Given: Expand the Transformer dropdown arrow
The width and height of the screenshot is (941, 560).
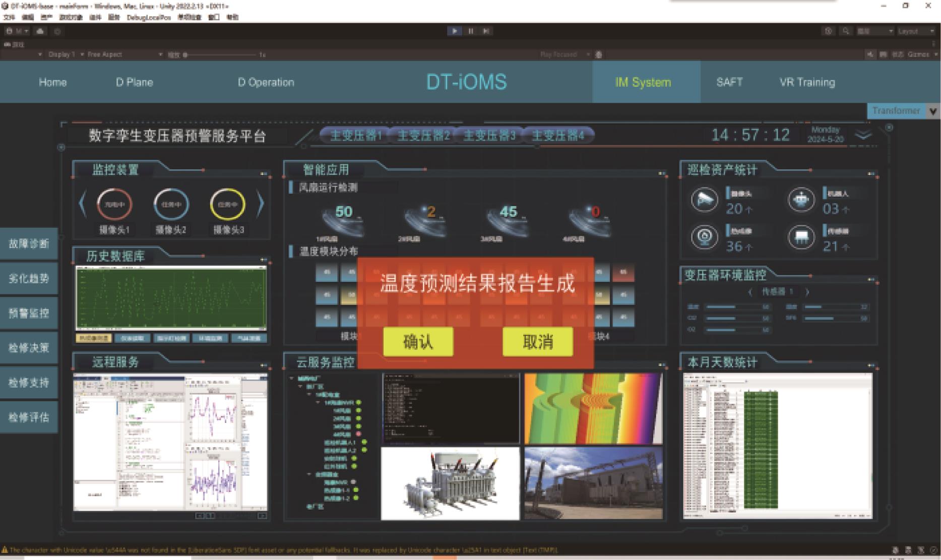Looking at the screenshot, I should click(x=933, y=111).
